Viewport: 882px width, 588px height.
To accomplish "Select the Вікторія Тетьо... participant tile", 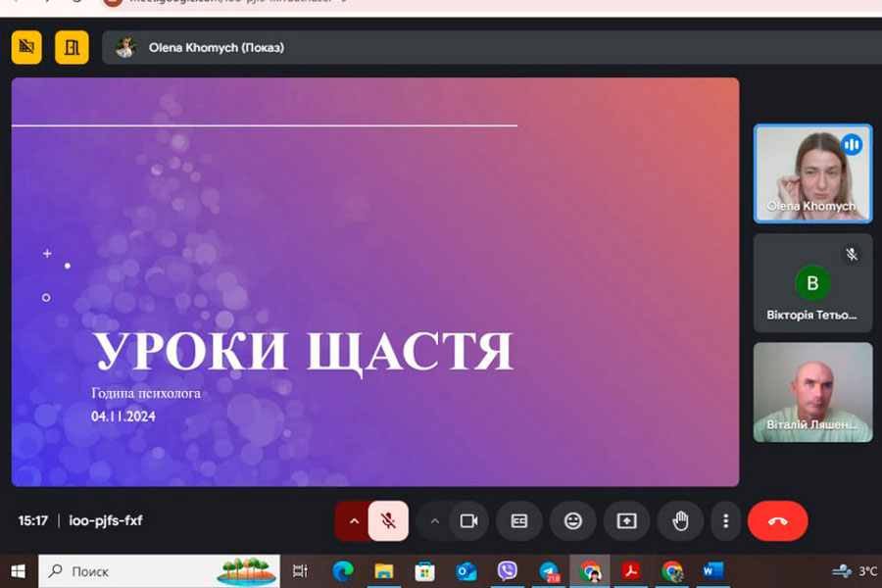I will pos(812,282).
